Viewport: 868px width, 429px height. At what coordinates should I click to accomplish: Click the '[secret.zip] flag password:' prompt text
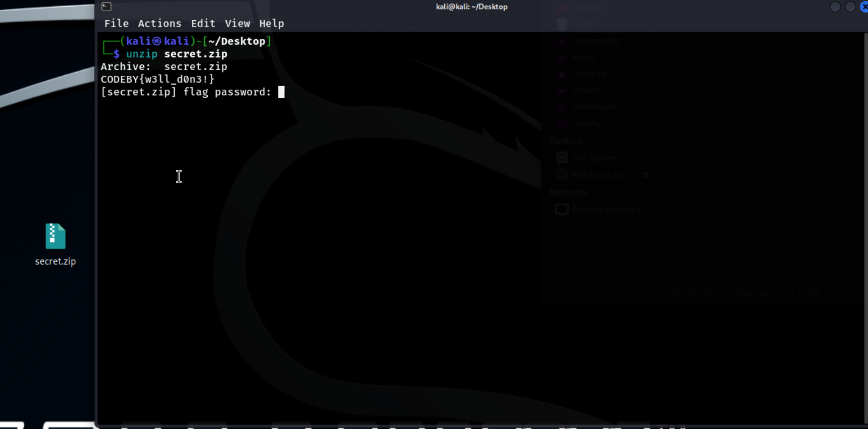186,92
